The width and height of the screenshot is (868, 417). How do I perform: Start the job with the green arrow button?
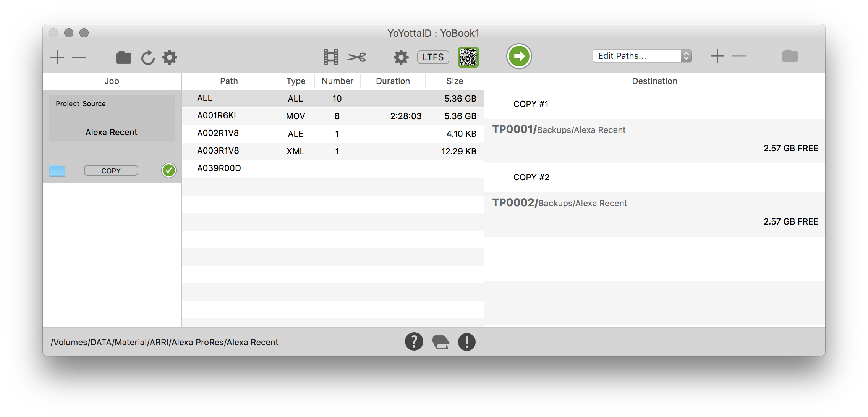(519, 57)
